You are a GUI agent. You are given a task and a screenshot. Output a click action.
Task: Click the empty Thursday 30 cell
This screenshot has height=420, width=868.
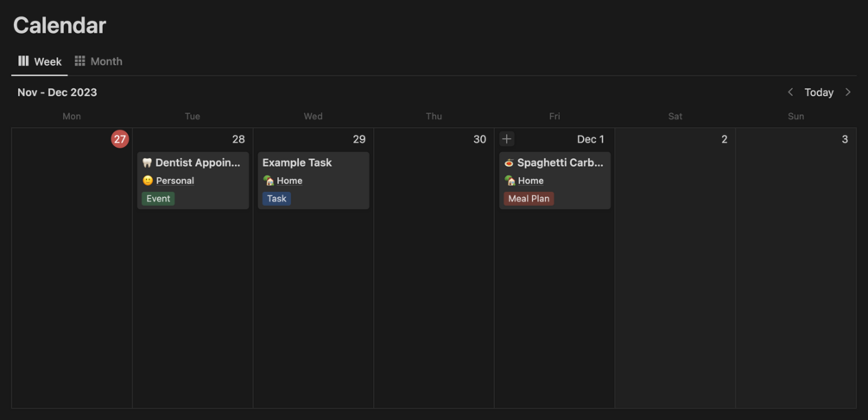[434, 277]
